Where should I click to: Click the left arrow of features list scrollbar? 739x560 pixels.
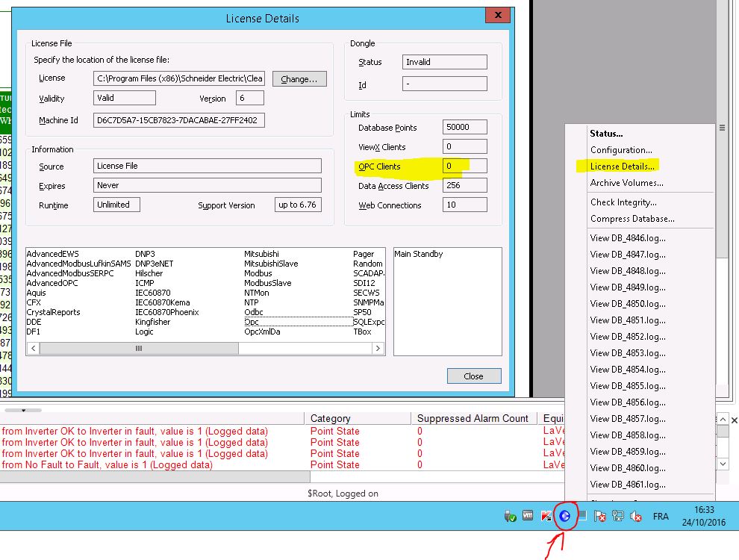(33, 349)
